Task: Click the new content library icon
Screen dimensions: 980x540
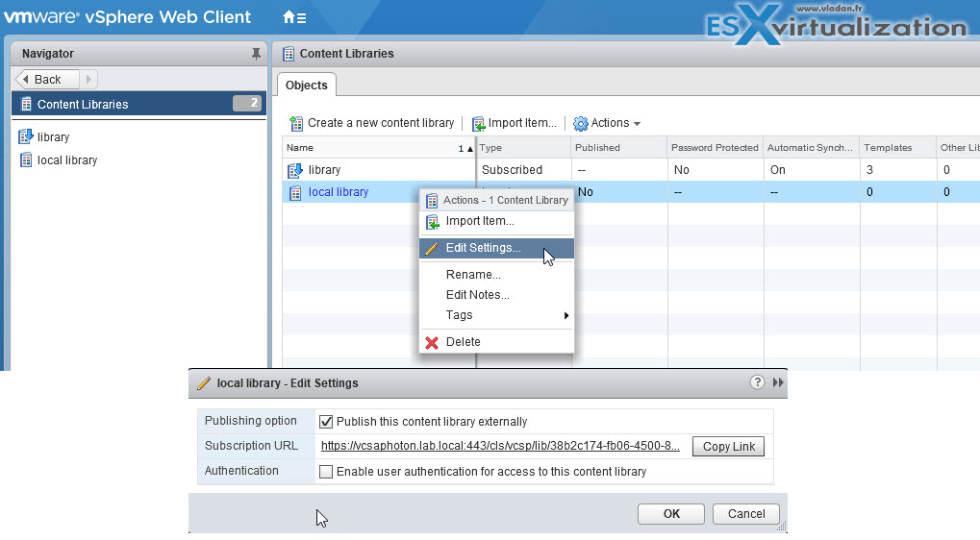Action: (296, 124)
